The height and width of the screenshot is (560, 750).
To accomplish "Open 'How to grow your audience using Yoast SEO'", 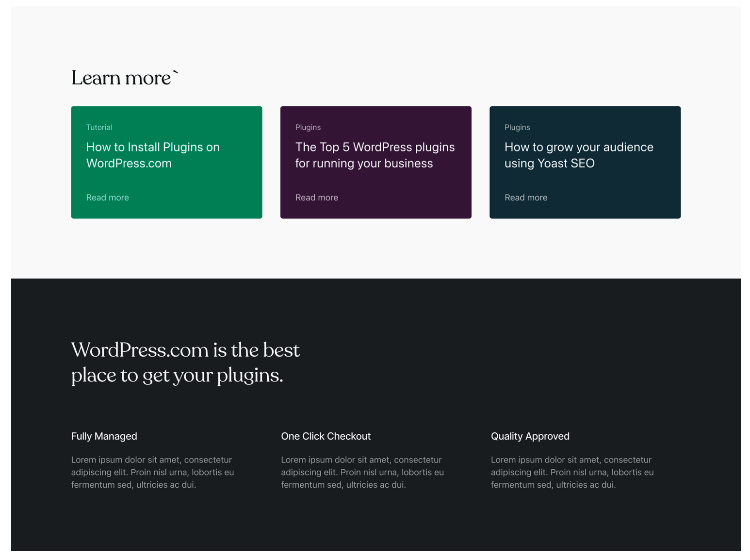I will click(x=579, y=155).
